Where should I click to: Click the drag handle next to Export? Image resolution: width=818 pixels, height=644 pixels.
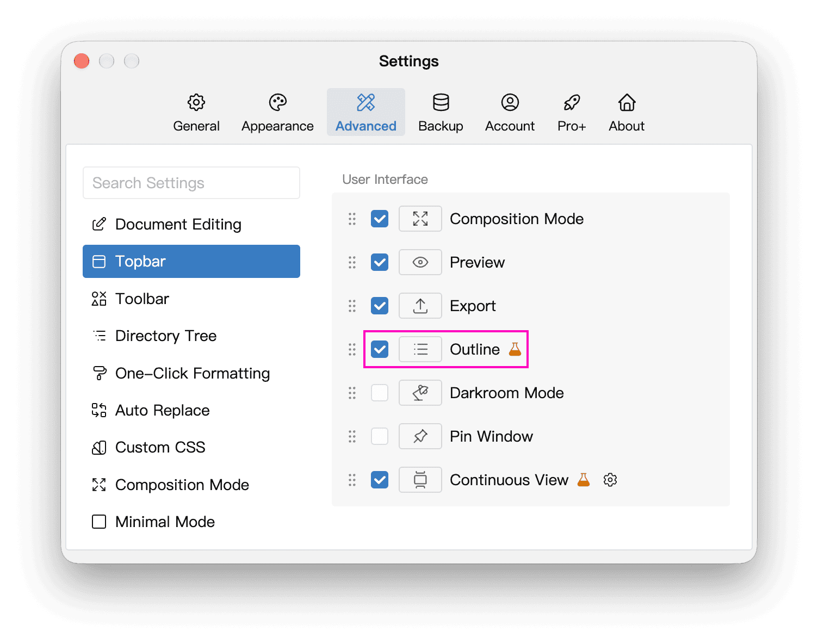point(352,306)
